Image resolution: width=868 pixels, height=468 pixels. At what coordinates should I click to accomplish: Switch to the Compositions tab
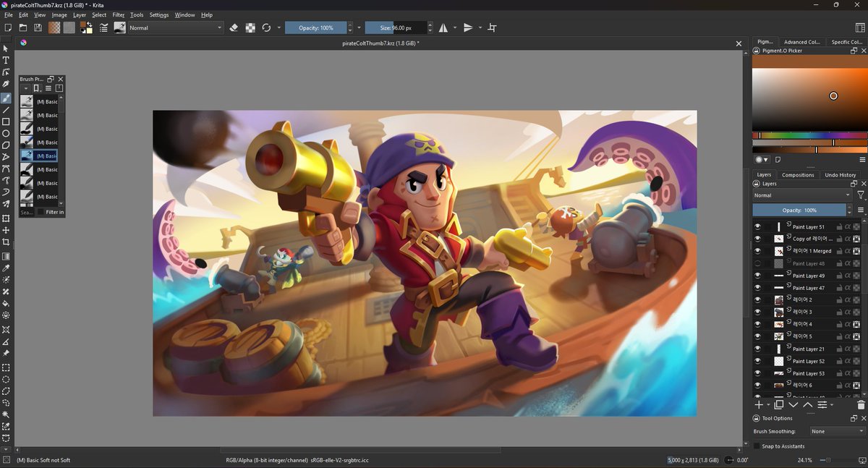click(x=798, y=174)
